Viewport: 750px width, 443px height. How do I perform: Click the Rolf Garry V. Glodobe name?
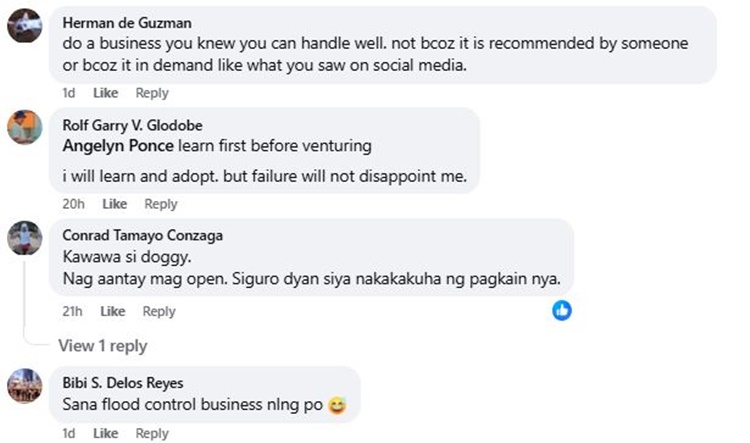130,125
